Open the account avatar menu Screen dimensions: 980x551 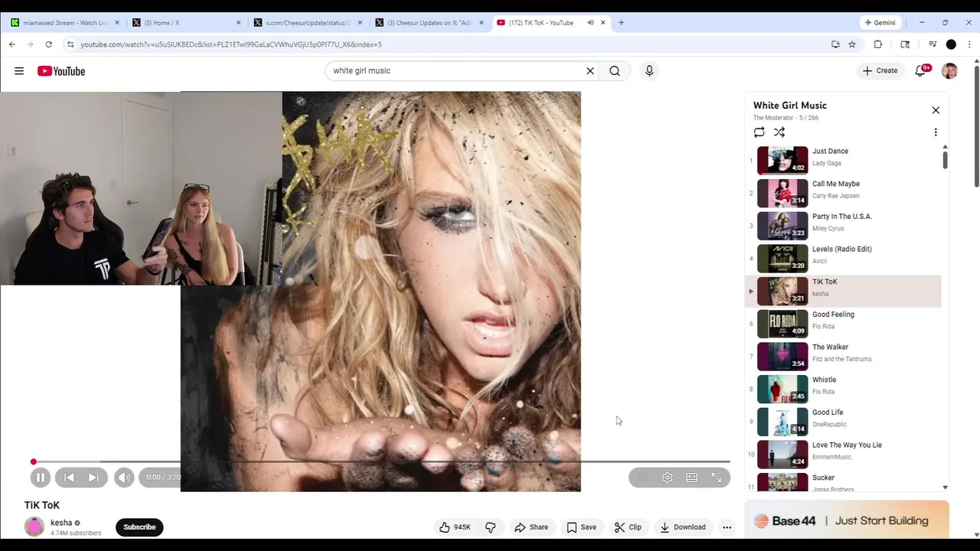click(x=950, y=71)
